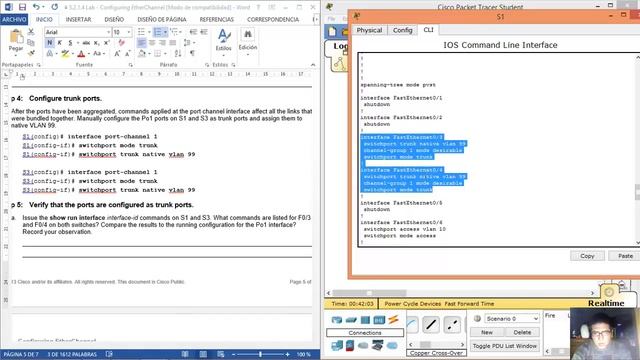Switch to the INSERTAR ribbon tab
The height and width of the screenshot is (360, 640).
click(x=78, y=19)
